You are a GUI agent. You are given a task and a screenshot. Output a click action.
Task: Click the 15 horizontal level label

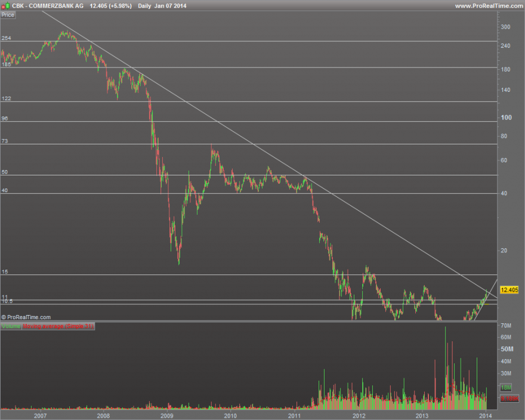tap(5, 271)
